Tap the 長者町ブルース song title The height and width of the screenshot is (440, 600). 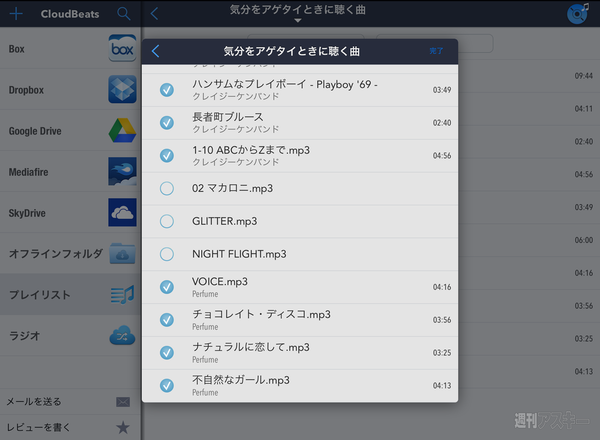point(228,117)
